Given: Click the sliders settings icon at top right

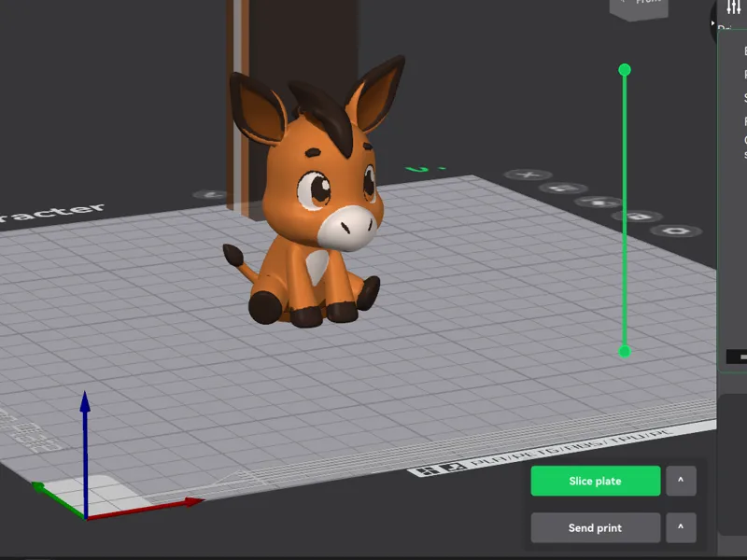Looking at the screenshot, I should tap(733, 7).
